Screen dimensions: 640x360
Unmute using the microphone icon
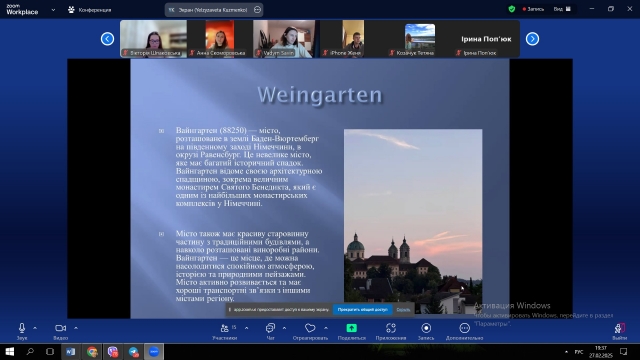click(x=22, y=328)
